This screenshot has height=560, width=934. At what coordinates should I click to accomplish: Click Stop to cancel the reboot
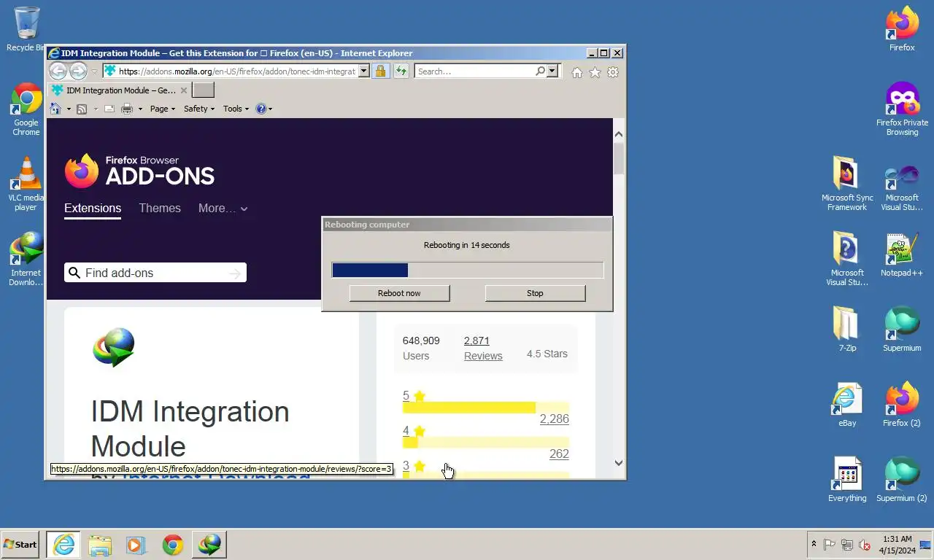click(535, 293)
